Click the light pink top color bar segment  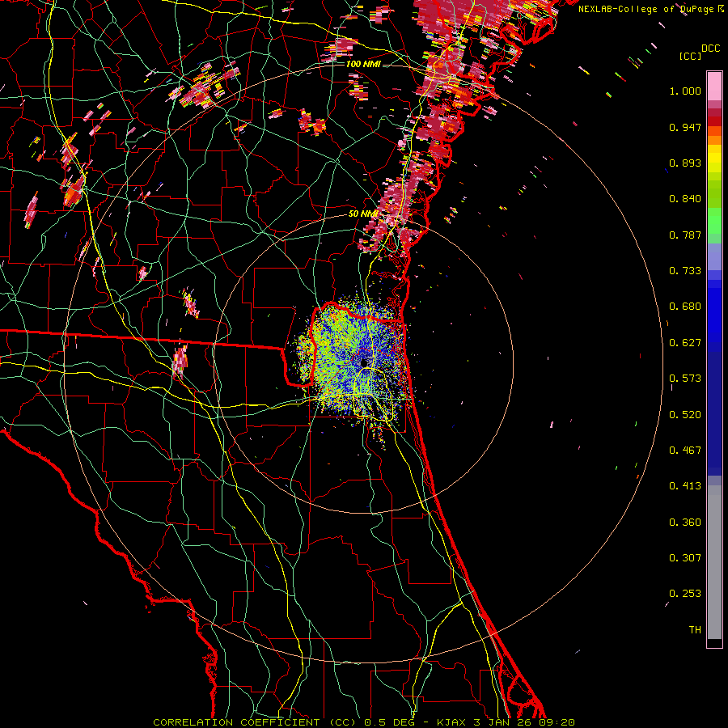(x=714, y=86)
